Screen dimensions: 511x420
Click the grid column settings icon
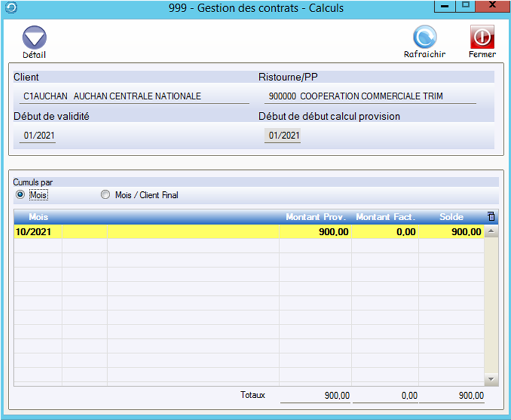tap(491, 217)
